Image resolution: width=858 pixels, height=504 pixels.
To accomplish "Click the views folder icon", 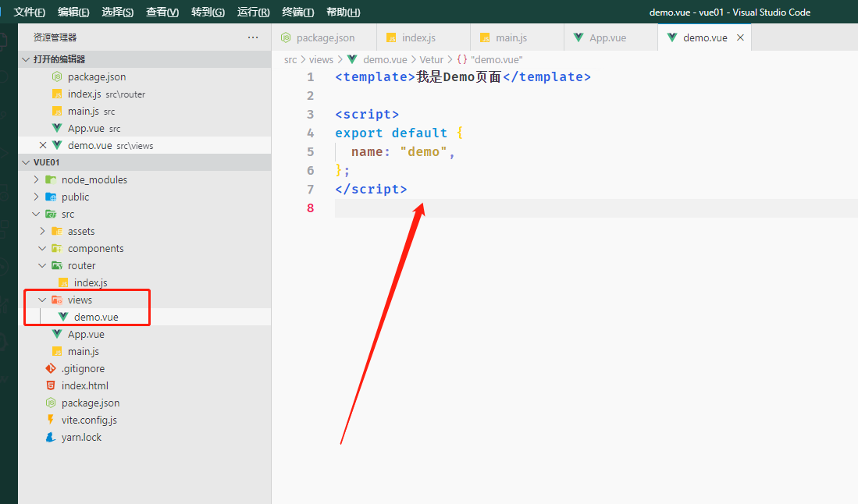I will [x=57, y=300].
